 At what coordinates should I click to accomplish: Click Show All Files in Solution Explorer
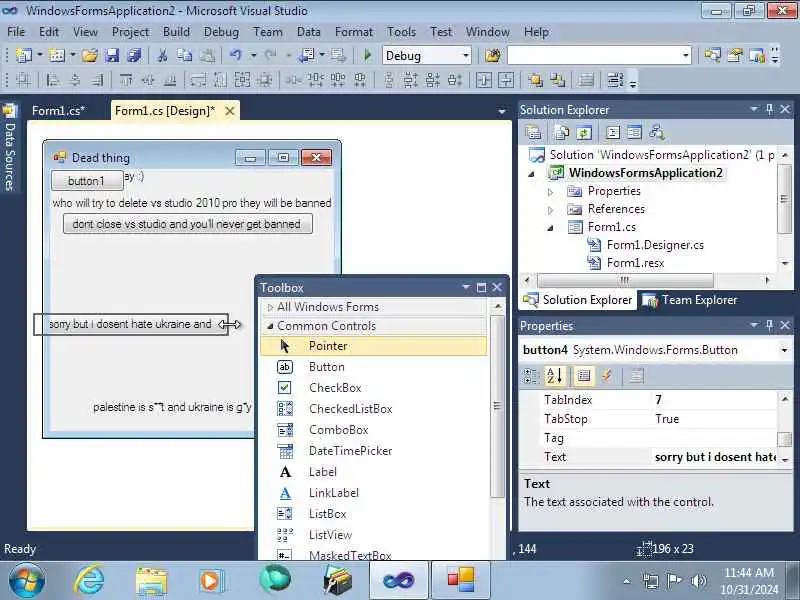(x=562, y=133)
